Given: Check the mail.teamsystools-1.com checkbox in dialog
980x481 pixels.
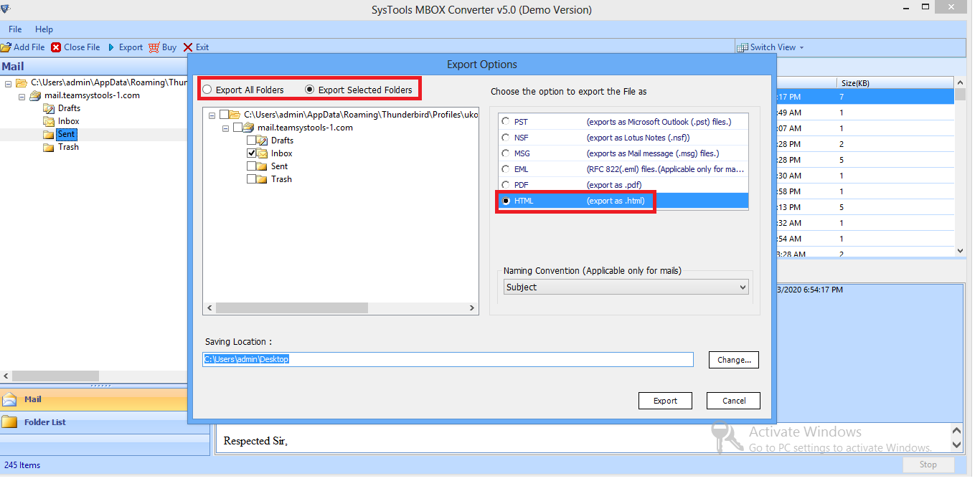Looking at the screenshot, I should [238, 128].
